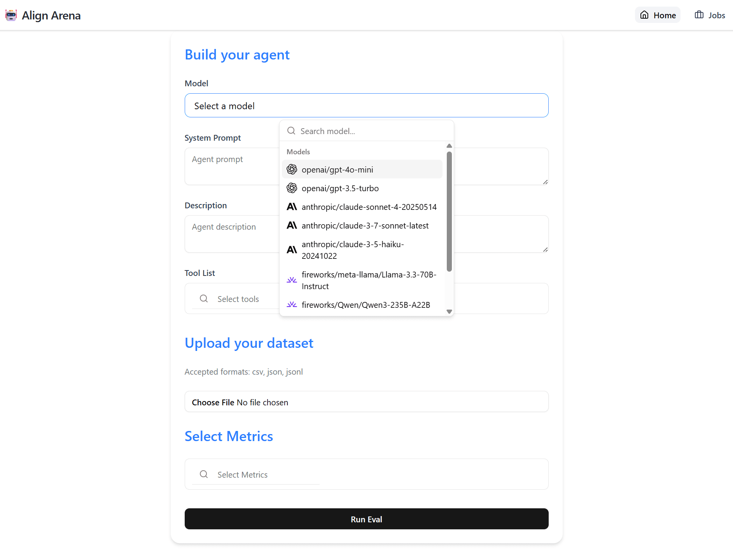Click the model list scroll-down arrow
Screen dimensions: 733x560
click(x=449, y=311)
